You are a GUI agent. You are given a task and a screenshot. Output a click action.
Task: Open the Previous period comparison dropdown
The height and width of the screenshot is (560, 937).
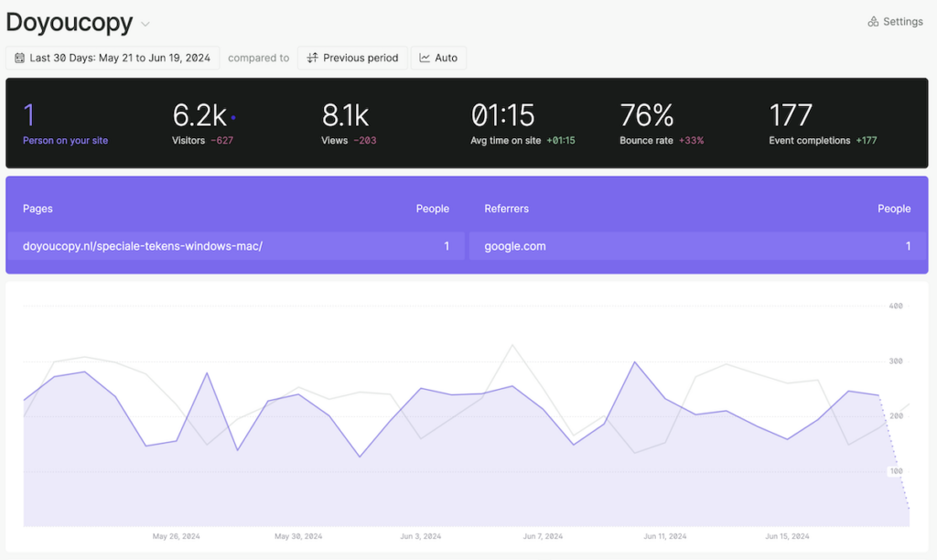click(352, 58)
